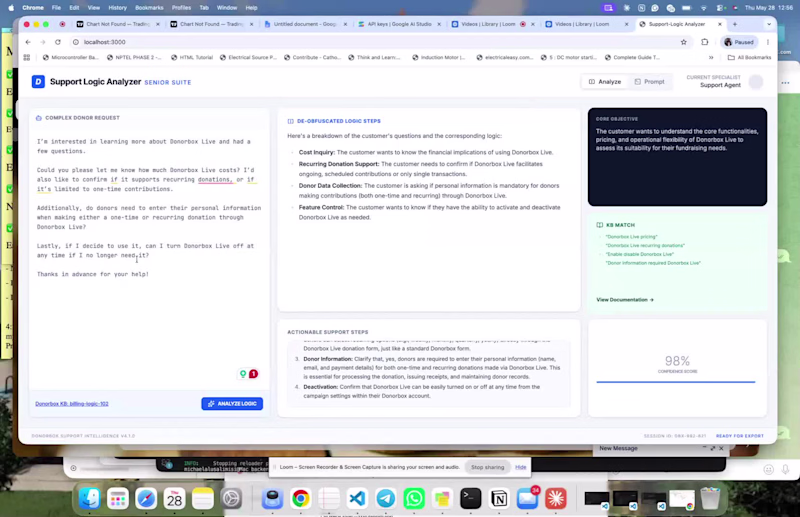Open Chrome's three-dot menu
The width and height of the screenshot is (800, 517).
tap(767, 42)
